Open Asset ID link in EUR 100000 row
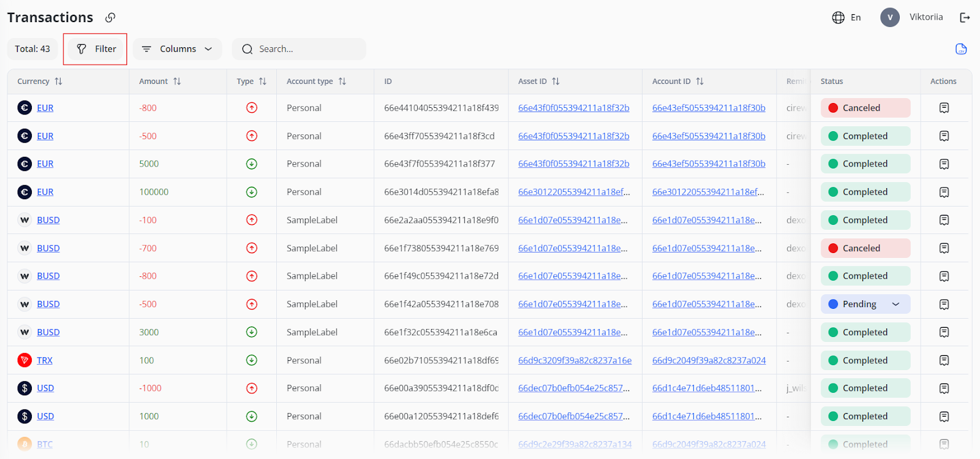The image size is (980, 459). click(574, 192)
